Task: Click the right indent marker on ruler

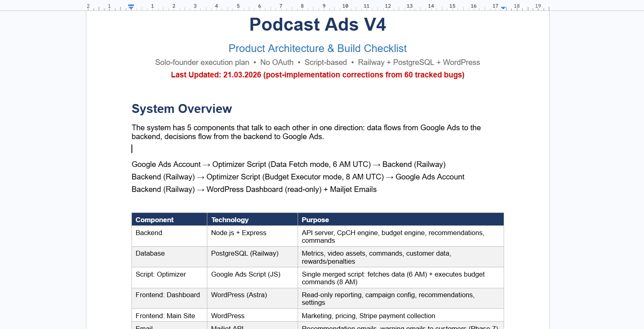Action: tap(503, 8)
